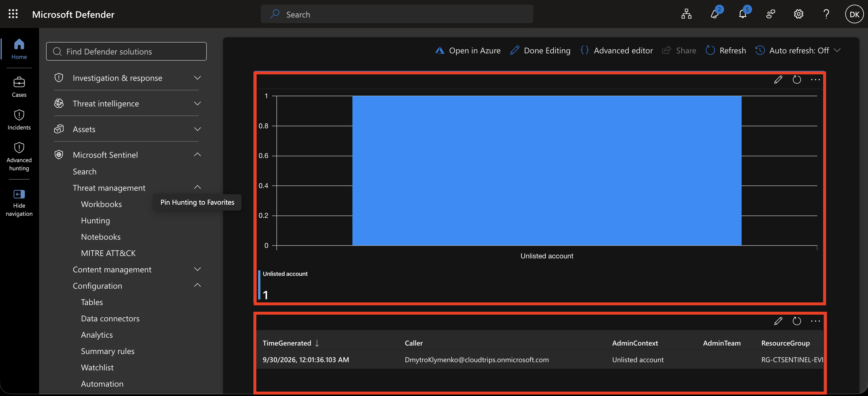Focus the global Search box

(x=397, y=14)
